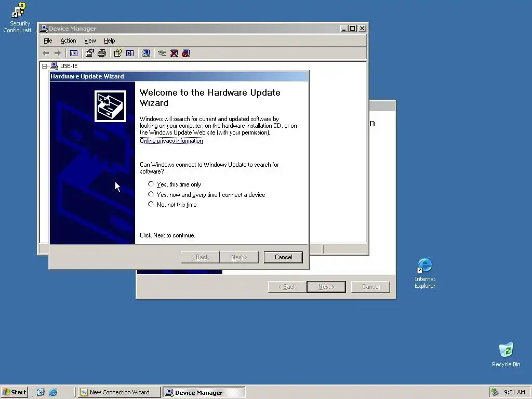532x399 pixels.
Task: Click the Help toolbar icon with question mark
Action: click(118, 54)
